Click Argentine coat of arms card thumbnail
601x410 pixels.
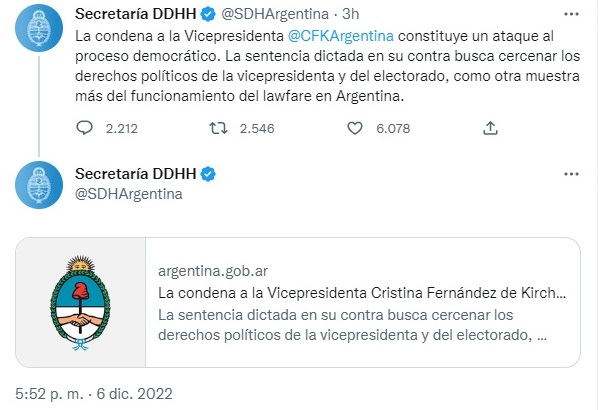click(x=80, y=302)
